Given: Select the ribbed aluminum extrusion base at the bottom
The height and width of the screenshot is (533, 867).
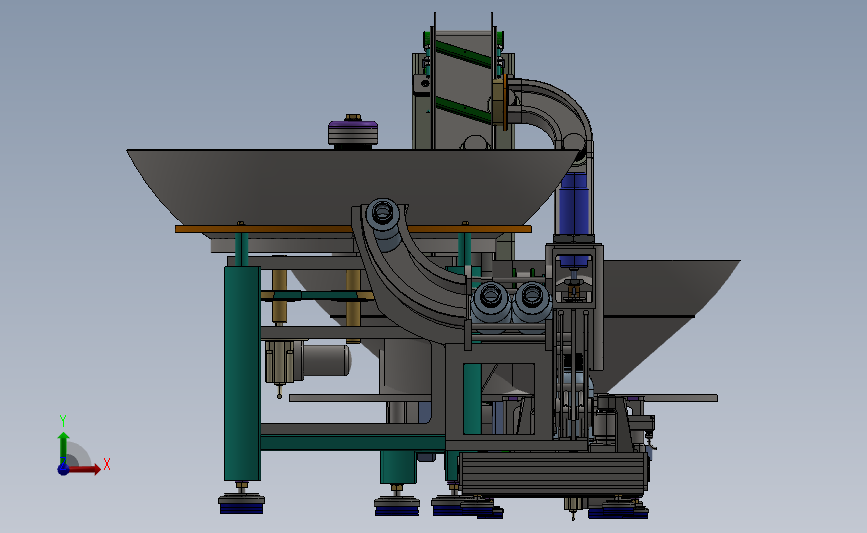Looking at the screenshot, I should [x=554, y=474].
